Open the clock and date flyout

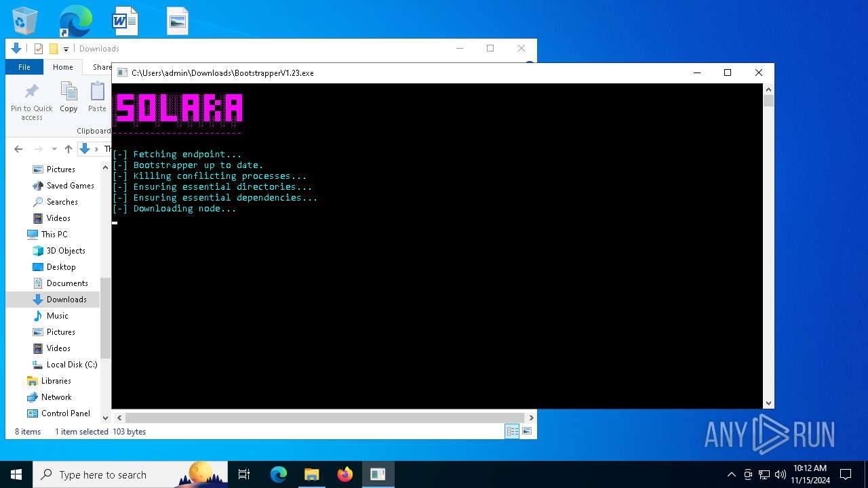coord(810,474)
